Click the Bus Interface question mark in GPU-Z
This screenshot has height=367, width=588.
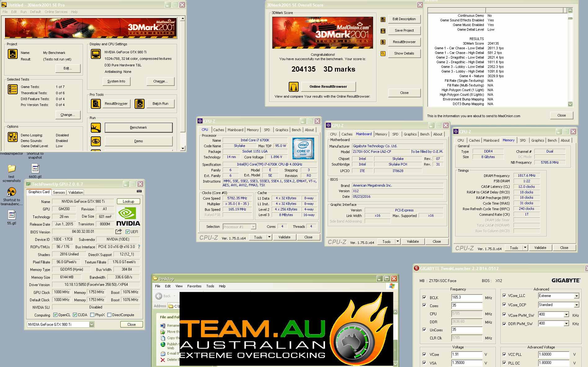[x=139, y=247]
